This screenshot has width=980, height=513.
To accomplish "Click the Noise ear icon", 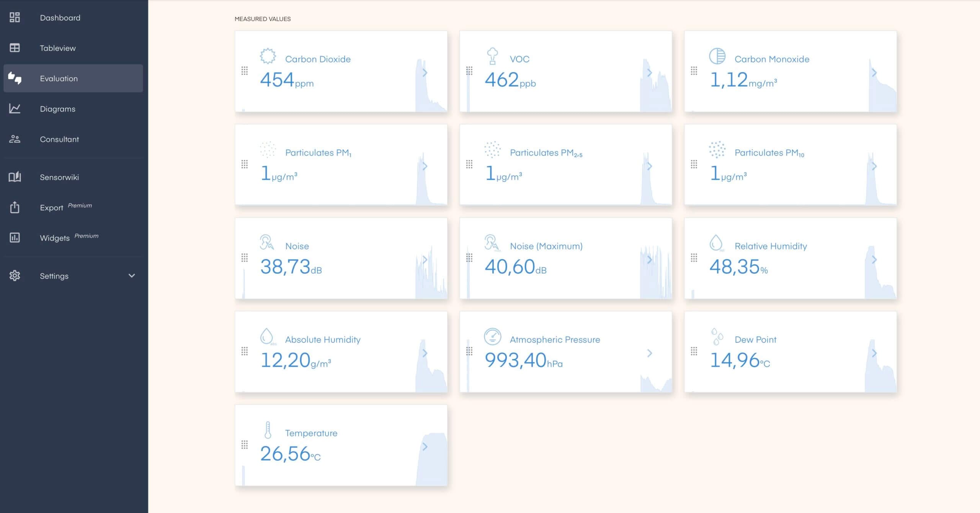I will pos(267,243).
